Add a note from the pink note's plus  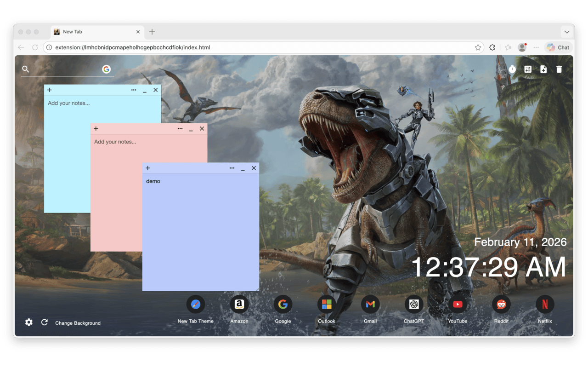tap(96, 129)
